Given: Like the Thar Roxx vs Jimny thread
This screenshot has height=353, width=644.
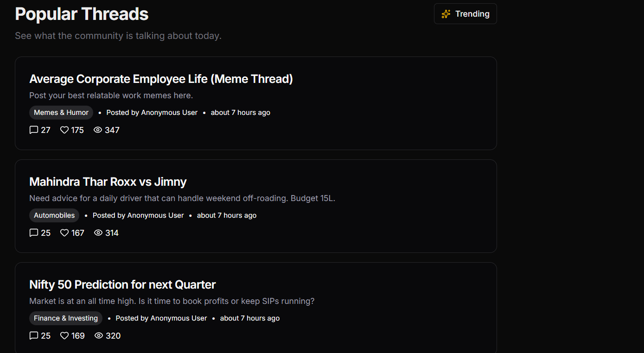Looking at the screenshot, I should pyautogui.click(x=64, y=233).
